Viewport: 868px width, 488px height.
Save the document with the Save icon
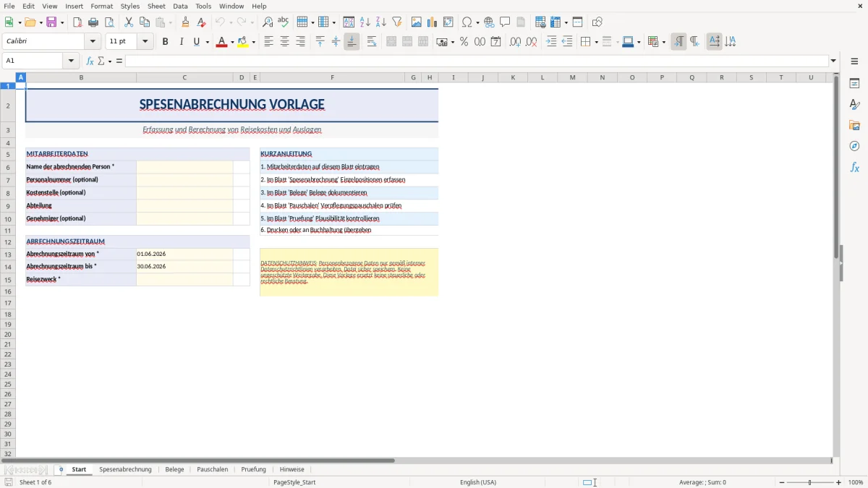click(51, 22)
